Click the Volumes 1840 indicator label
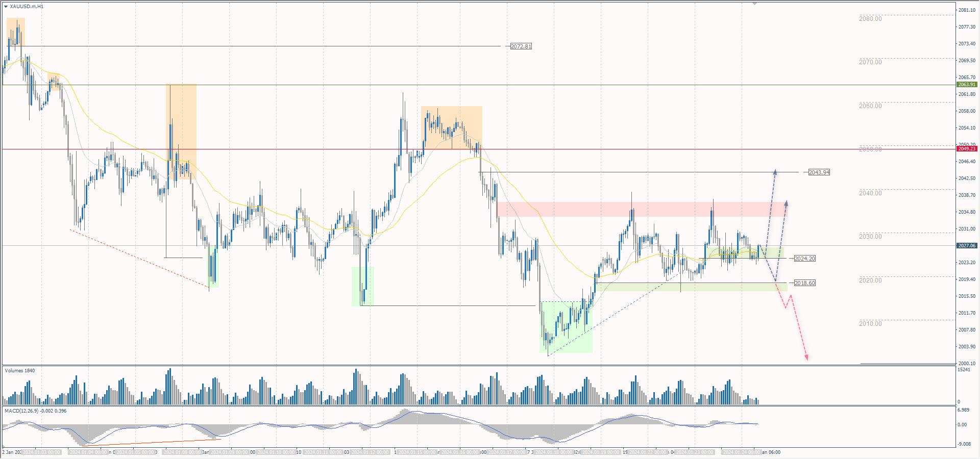980x459 pixels. click(x=20, y=371)
